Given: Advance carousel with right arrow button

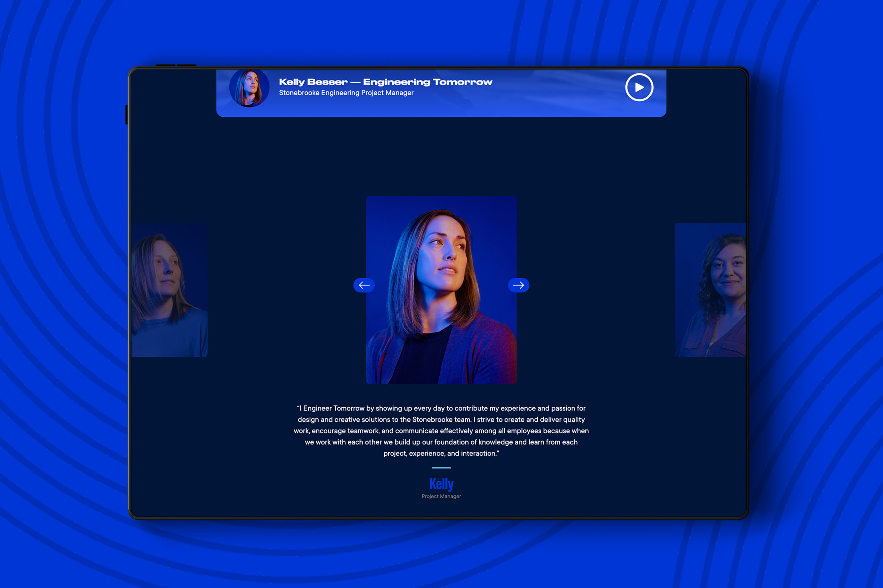Looking at the screenshot, I should click(518, 285).
